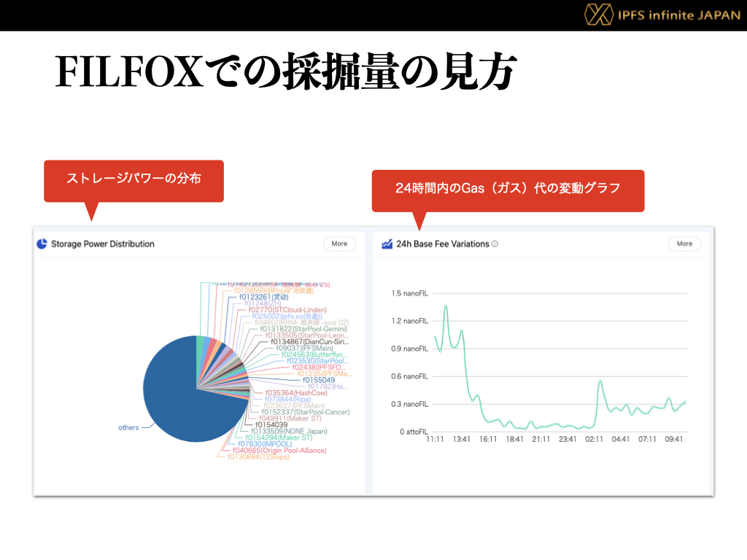Select the f035364(HashCow) pie label
The width and height of the screenshot is (747, 560).
click(296, 393)
